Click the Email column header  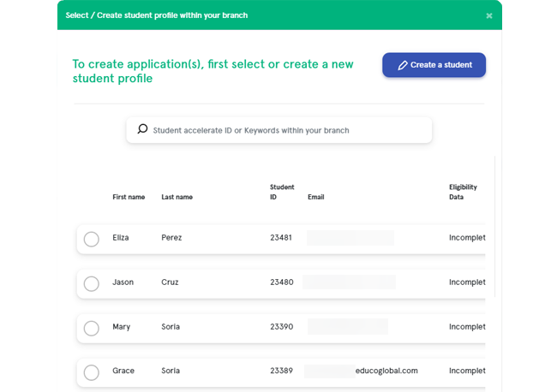(316, 197)
